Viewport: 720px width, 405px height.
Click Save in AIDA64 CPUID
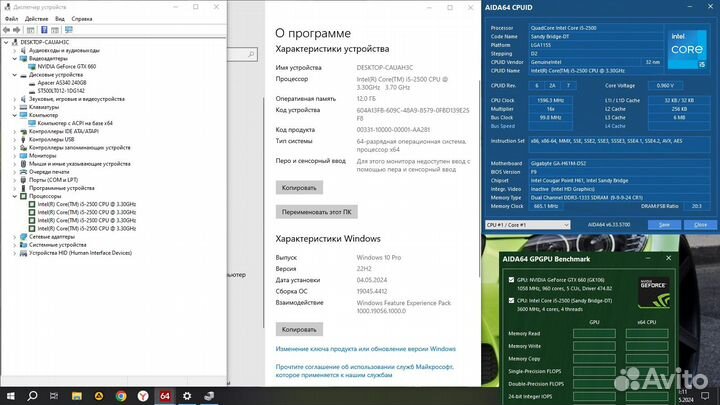(x=664, y=225)
